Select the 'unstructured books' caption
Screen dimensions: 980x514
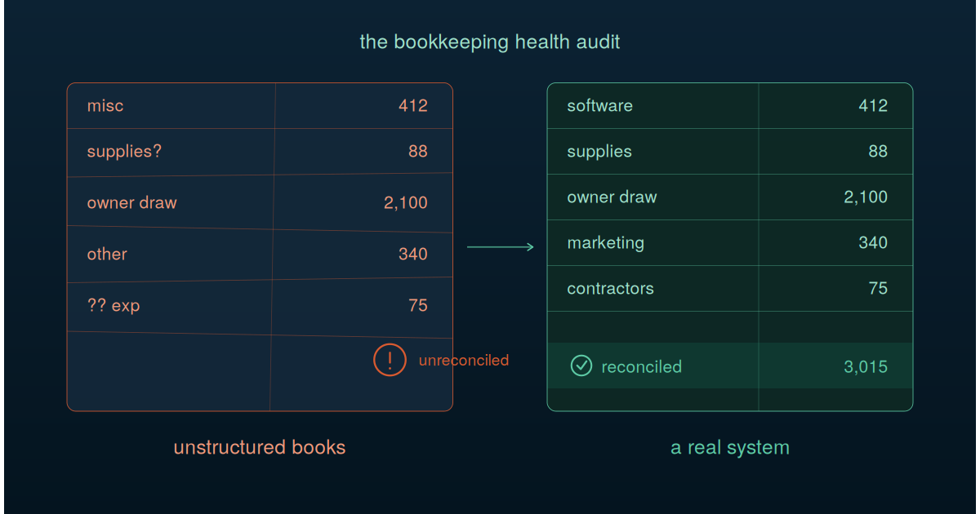tap(260, 447)
